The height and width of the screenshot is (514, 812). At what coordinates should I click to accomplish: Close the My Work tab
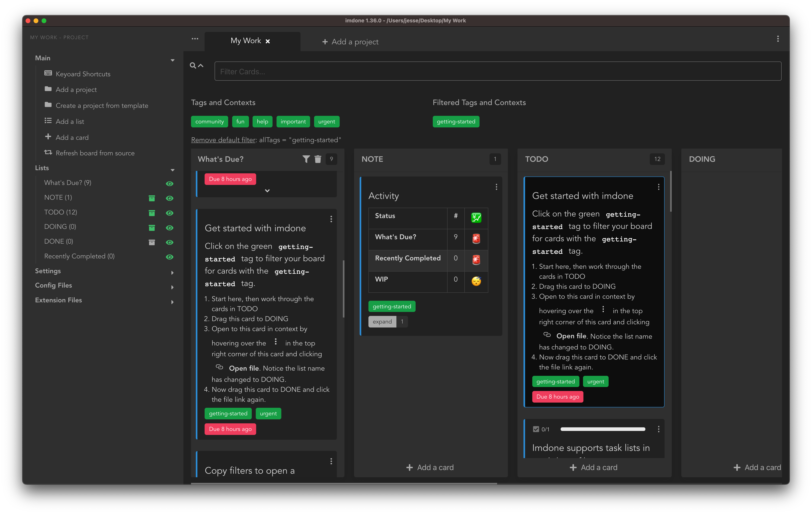coord(267,41)
